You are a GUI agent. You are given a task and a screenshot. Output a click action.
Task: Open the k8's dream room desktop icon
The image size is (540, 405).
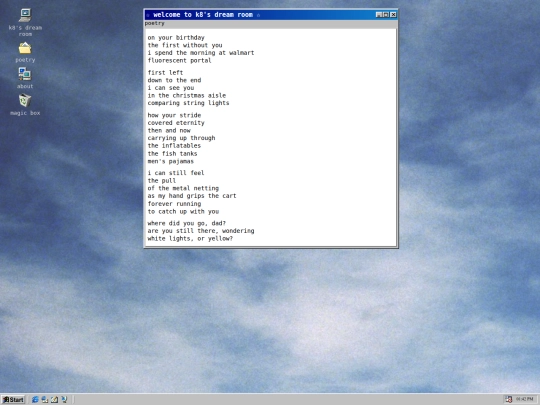point(25,23)
